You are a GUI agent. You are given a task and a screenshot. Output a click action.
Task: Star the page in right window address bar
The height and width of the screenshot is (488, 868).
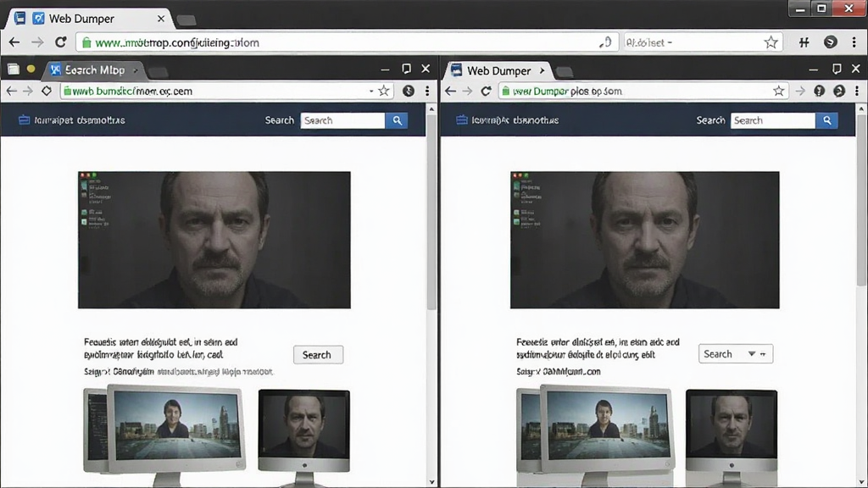click(778, 91)
